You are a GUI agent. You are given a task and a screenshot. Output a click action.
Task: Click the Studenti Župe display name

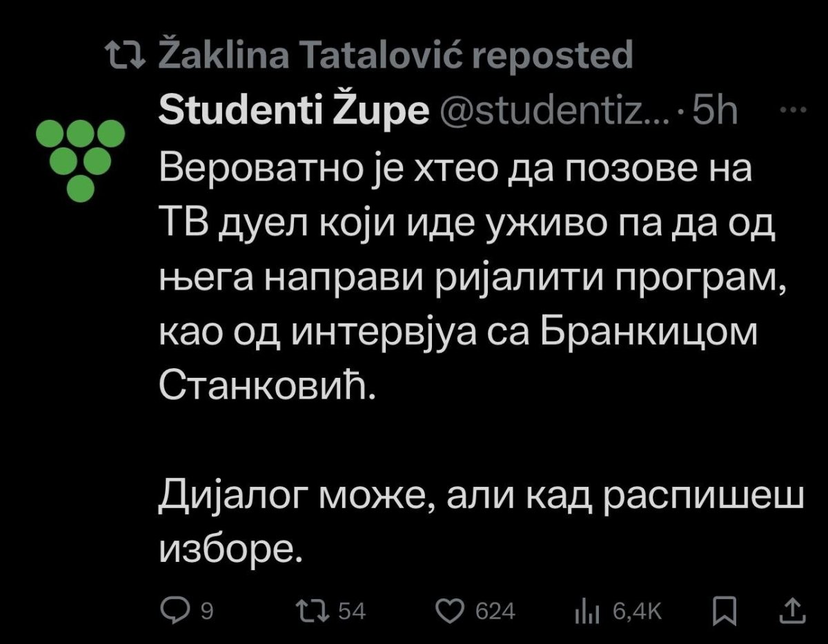(293, 112)
